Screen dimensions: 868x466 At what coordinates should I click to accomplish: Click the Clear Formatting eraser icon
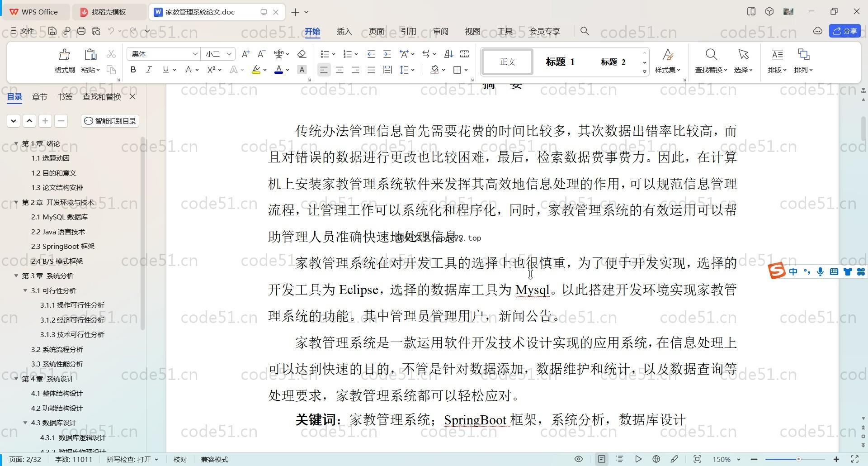click(x=302, y=54)
